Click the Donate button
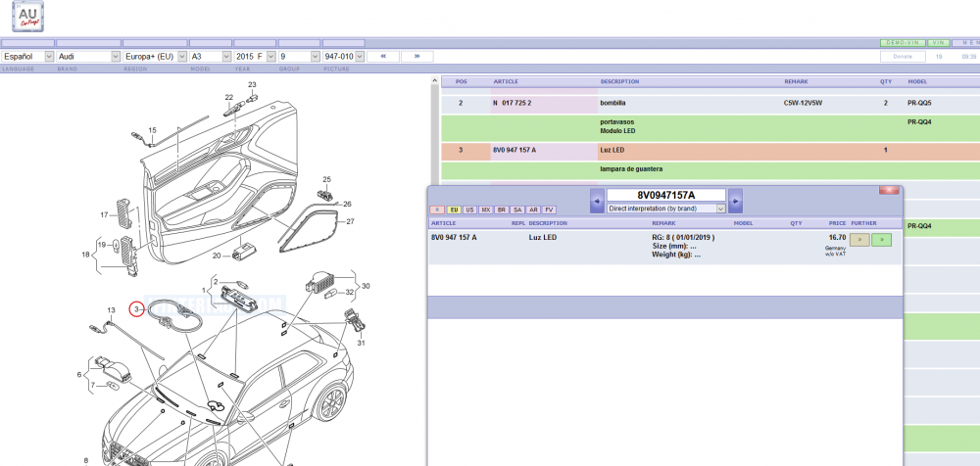Screen dimensions: 980x466 (x=903, y=56)
